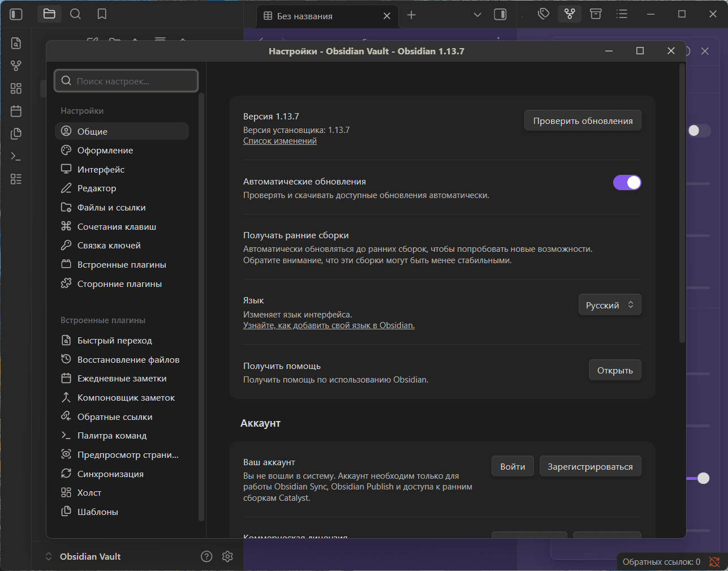Open outline list icon in right sidebar
Screen dimensions: 728x571
click(x=622, y=14)
